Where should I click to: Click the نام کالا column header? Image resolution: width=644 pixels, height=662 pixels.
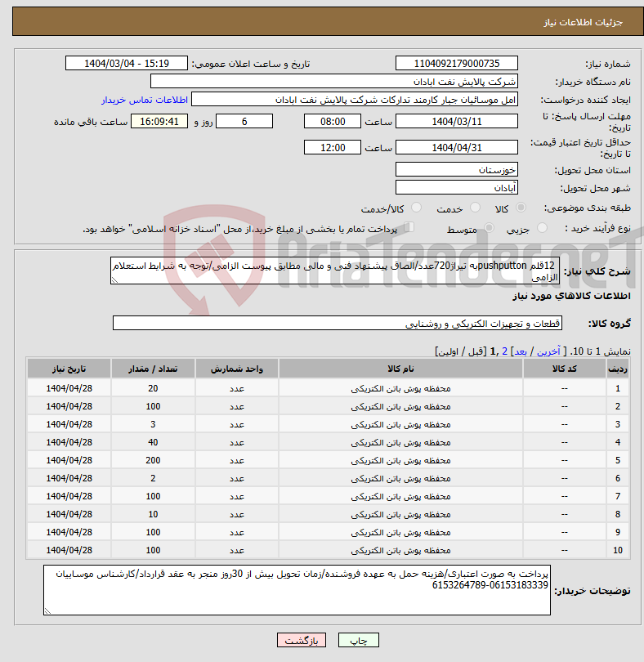click(x=400, y=369)
